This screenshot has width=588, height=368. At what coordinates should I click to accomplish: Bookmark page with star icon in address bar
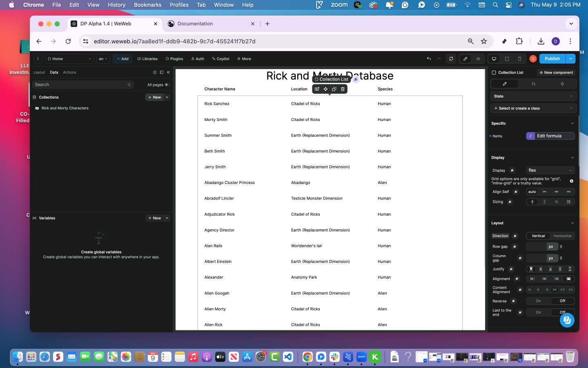pos(484,41)
